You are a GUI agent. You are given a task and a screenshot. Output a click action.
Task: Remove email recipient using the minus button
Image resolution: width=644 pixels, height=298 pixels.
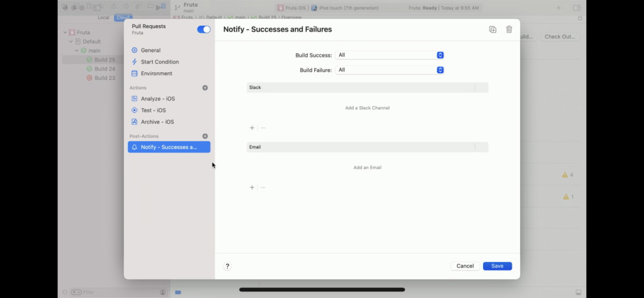click(x=263, y=188)
